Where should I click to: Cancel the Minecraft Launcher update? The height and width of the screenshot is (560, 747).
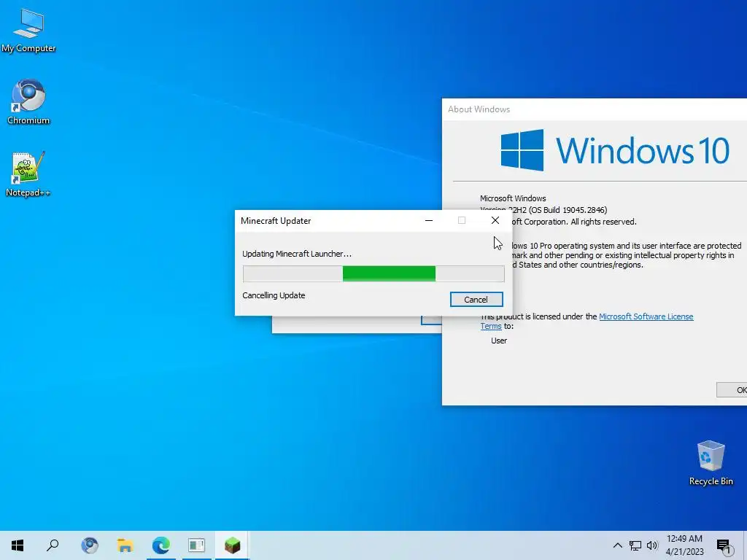(x=476, y=300)
